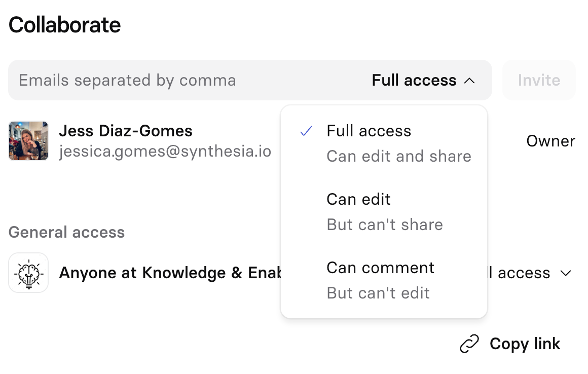Viewport: 588px width, 374px height.
Task: Collapse the permission menu via up chevron
Action: pyautogui.click(x=469, y=81)
